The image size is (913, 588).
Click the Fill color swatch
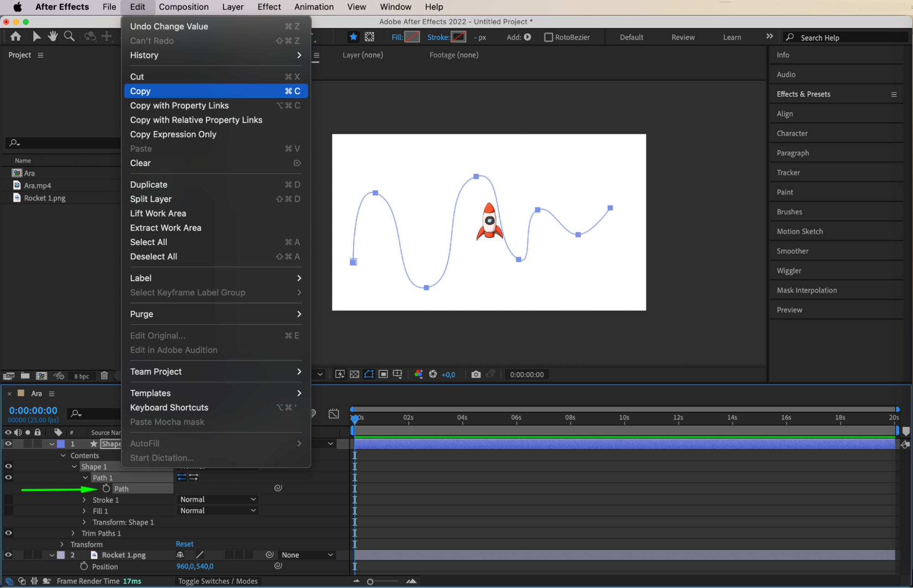pos(412,37)
